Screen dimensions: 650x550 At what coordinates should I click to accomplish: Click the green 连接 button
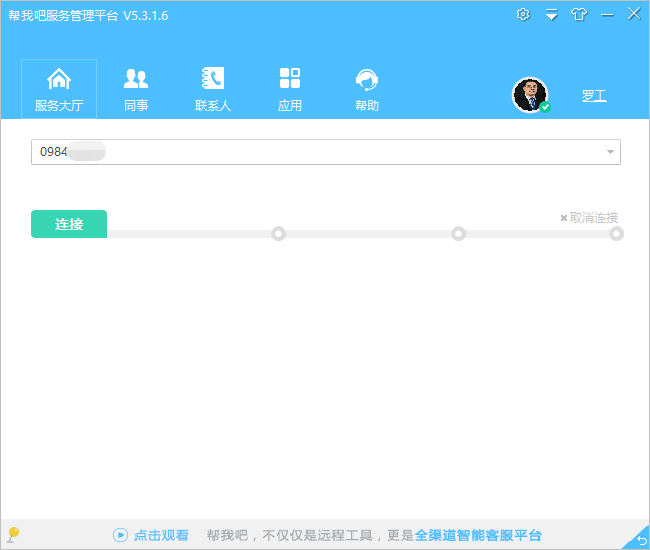pos(69,224)
